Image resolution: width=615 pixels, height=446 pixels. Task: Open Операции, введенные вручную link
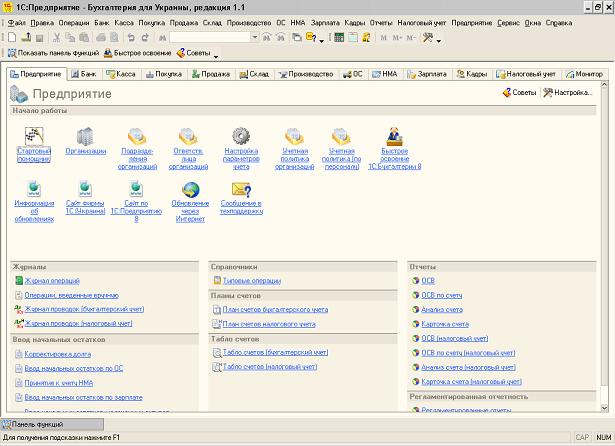point(71,295)
